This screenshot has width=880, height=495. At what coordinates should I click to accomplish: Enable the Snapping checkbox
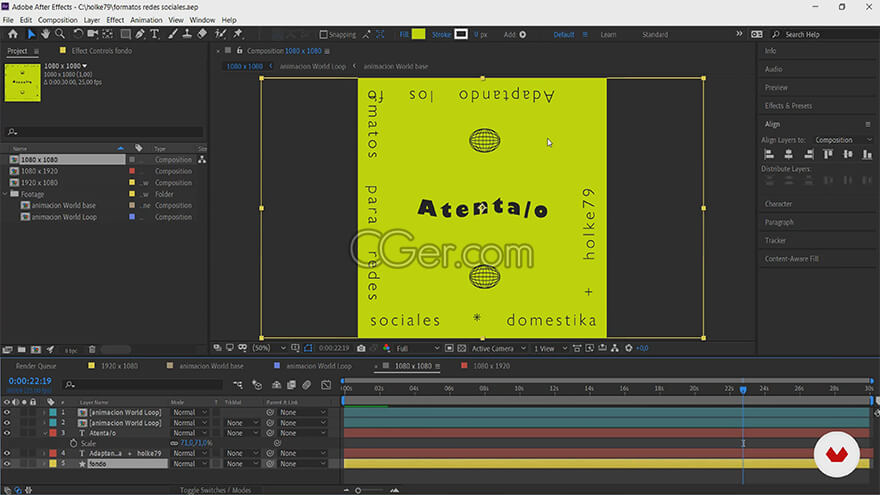pos(323,35)
